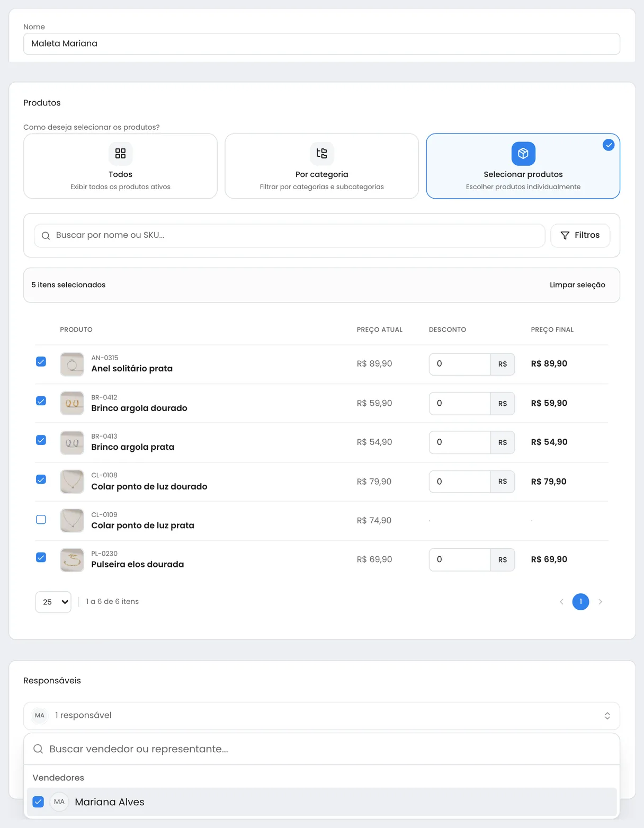Focus the Buscar por nome ou SKU field
The image size is (644, 828).
(290, 236)
